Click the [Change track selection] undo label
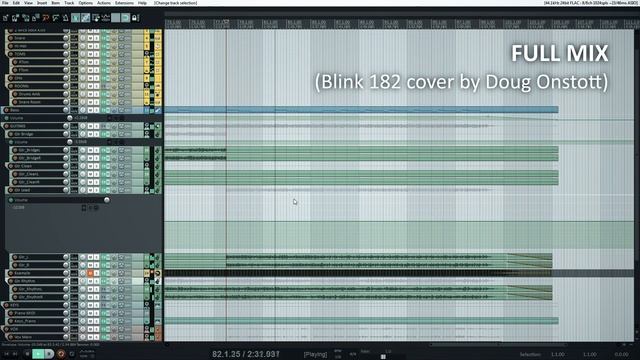 coord(176,3)
